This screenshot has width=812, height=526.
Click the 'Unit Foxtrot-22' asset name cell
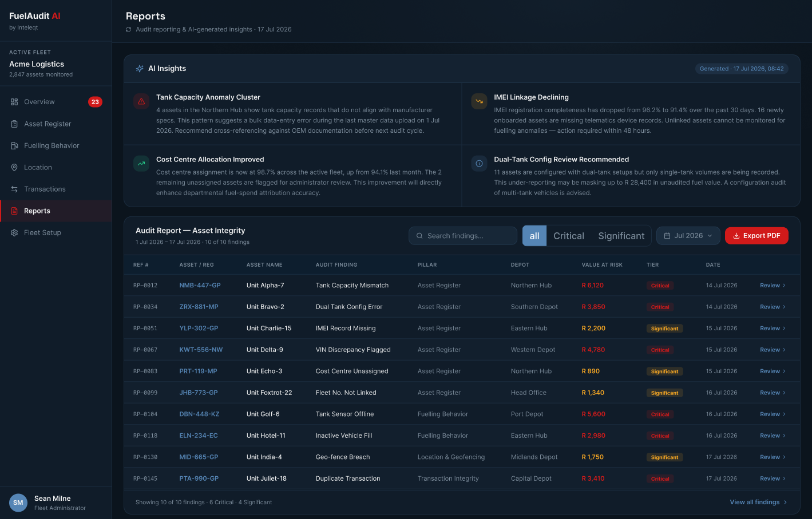click(x=269, y=393)
